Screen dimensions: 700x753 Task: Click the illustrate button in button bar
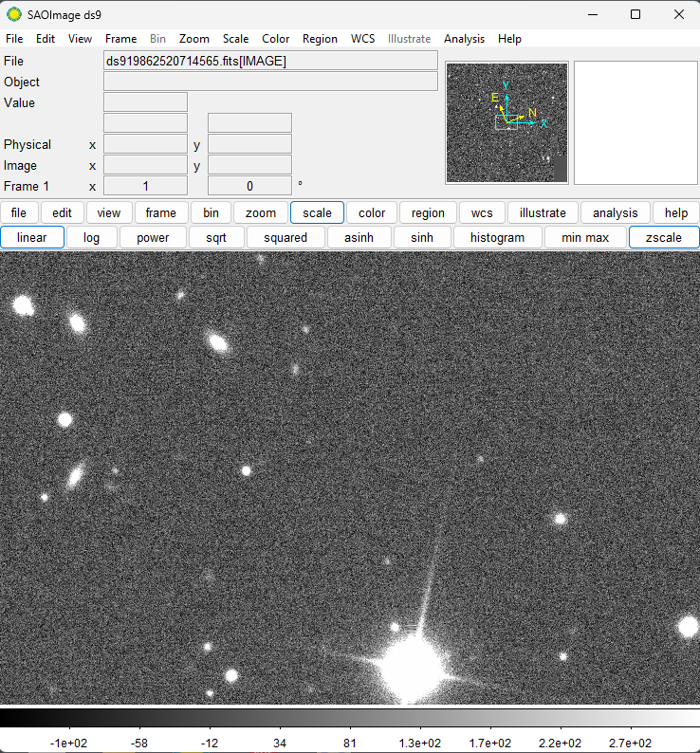(543, 212)
